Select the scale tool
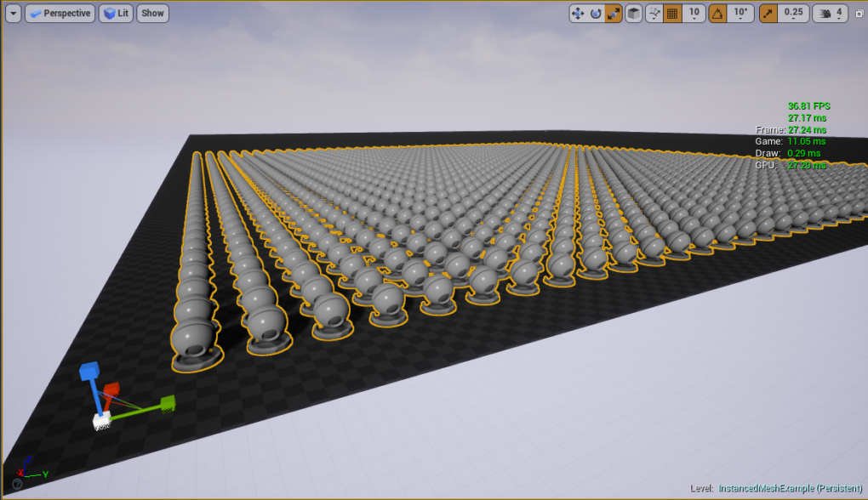Screen dimensions: 868x500 click(614, 14)
